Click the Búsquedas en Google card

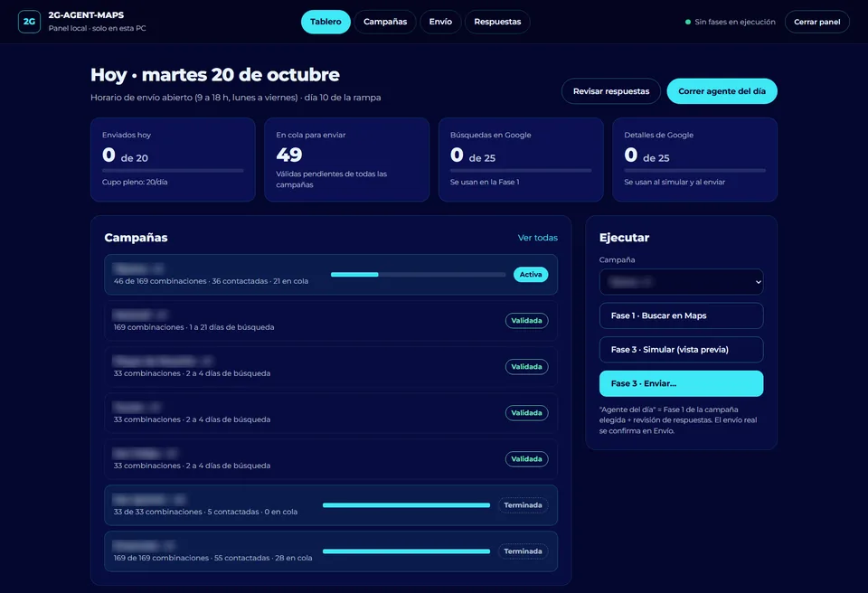(521, 159)
